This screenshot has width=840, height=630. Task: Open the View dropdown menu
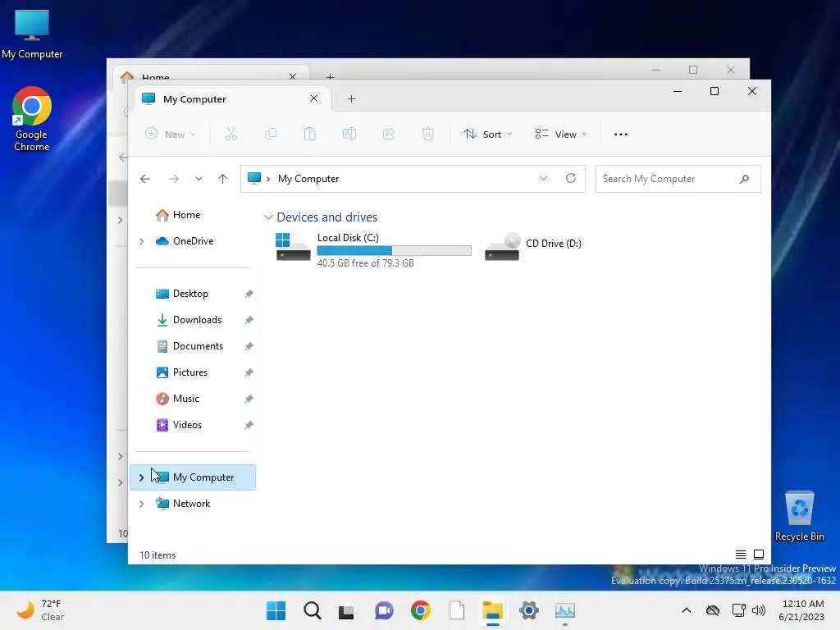[x=560, y=134]
